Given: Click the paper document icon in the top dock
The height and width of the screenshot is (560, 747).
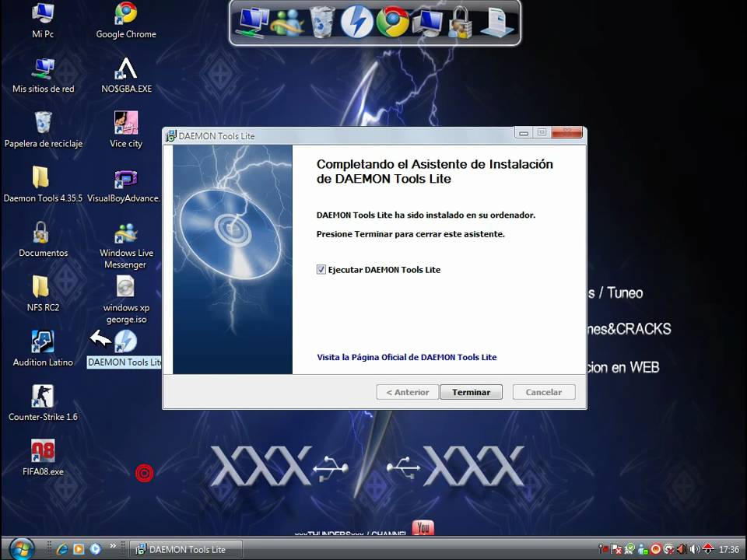Looking at the screenshot, I should pos(497,22).
